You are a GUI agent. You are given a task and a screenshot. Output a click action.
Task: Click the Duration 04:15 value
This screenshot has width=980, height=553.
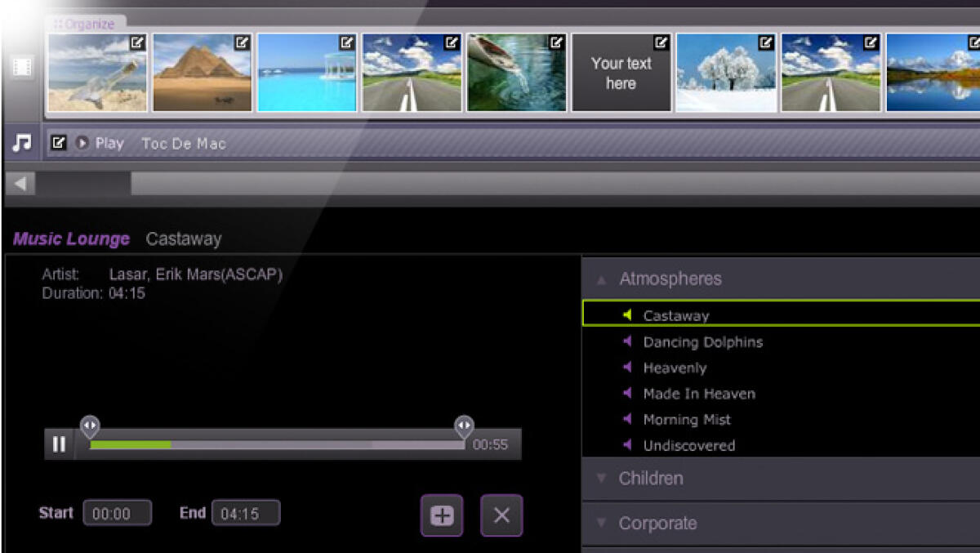click(x=127, y=293)
